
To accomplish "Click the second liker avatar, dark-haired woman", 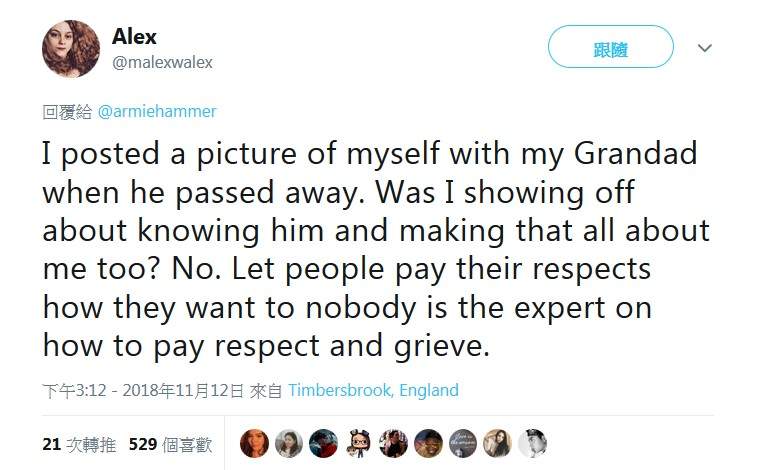I will 289,443.
